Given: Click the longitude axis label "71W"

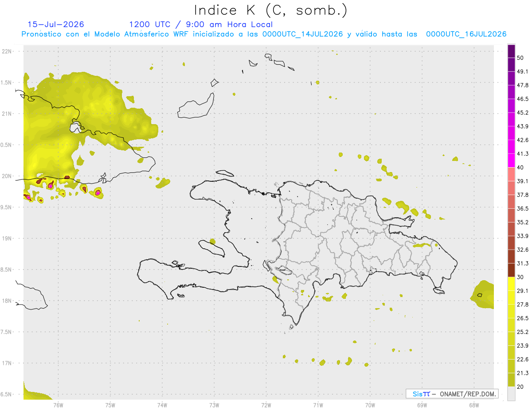Looking at the screenshot, I should [318, 405].
